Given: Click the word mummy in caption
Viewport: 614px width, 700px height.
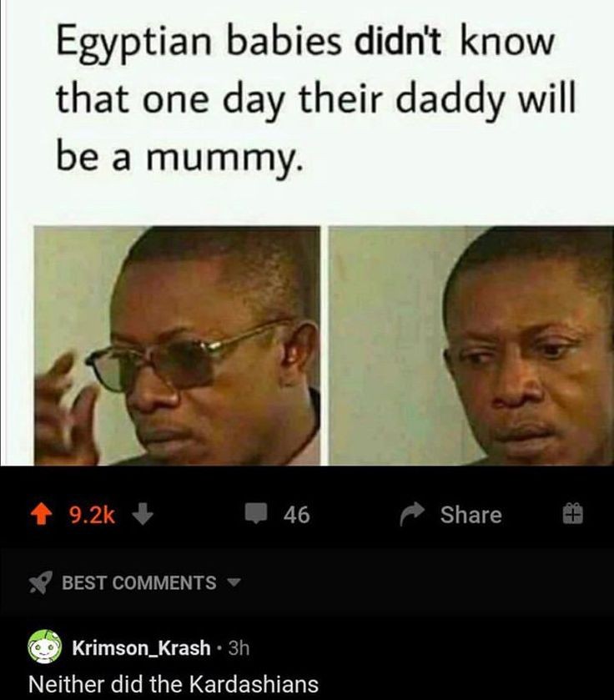Looking at the screenshot, I should 225,161.
